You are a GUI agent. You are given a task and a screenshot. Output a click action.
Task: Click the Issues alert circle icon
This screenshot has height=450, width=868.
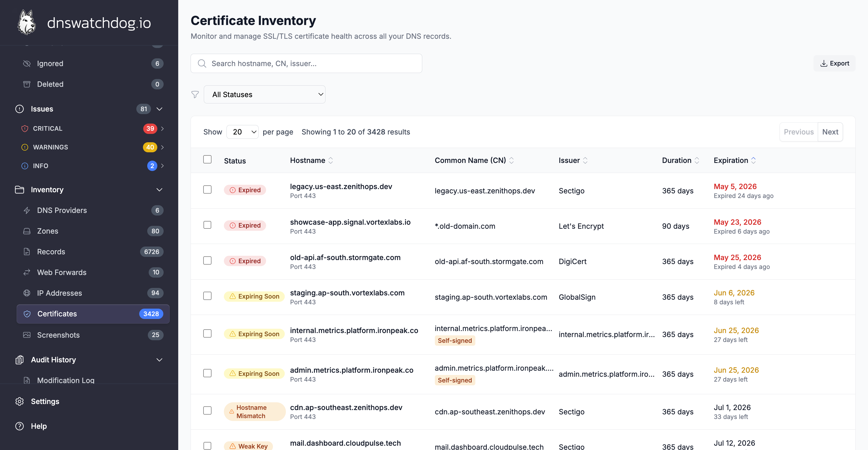pyautogui.click(x=20, y=109)
